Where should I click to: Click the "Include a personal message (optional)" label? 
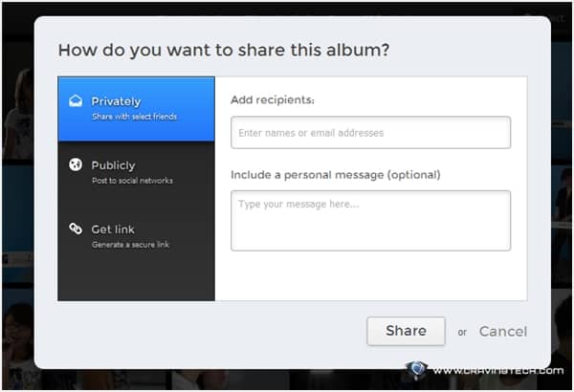(336, 175)
